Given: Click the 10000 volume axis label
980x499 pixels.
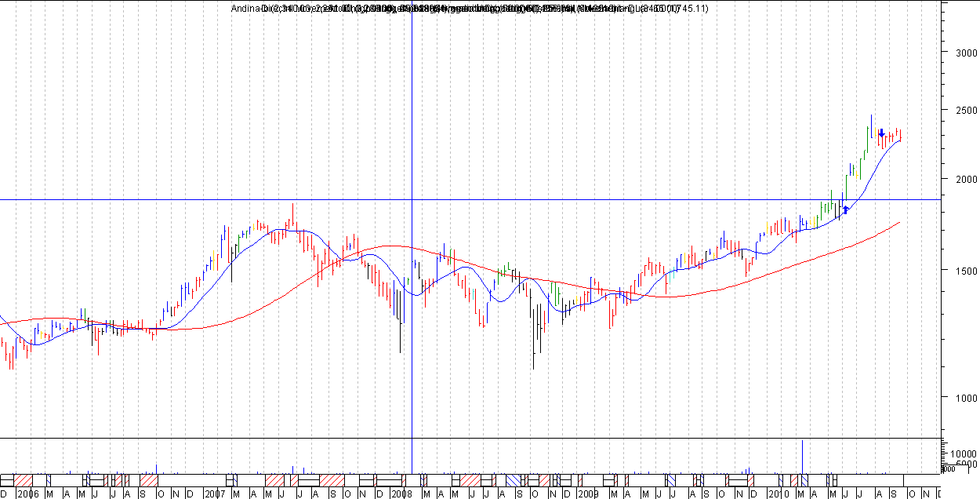Looking at the screenshot, I should click(x=963, y=454).
